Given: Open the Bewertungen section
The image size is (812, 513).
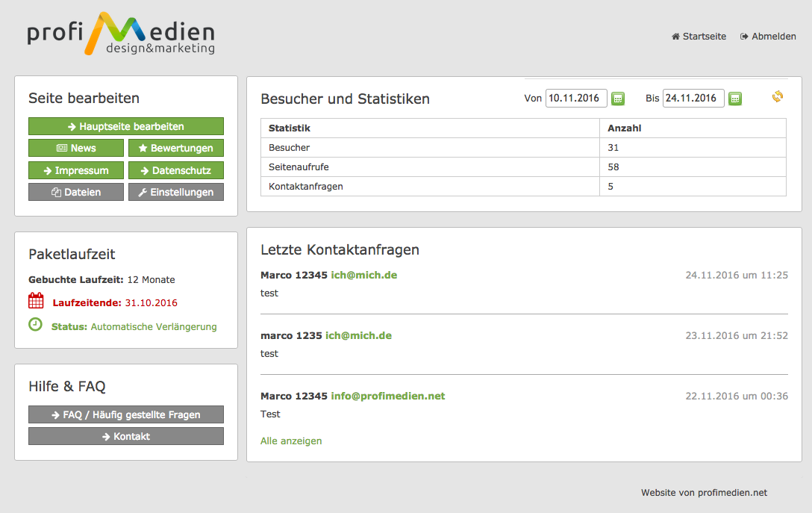Looking at the screenshot, I should coord(176,148).
